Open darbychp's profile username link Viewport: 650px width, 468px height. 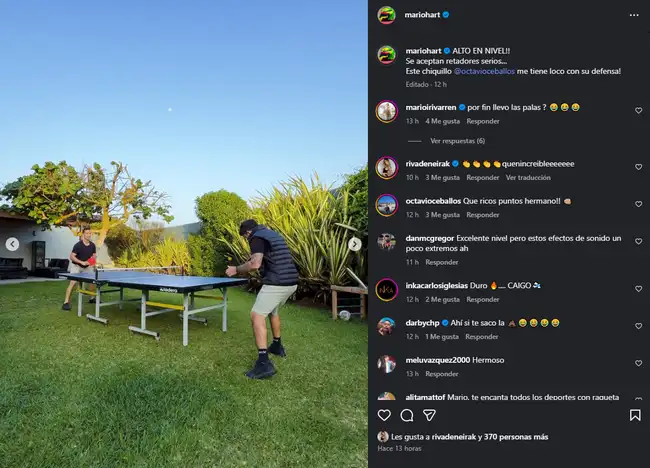coord(422,323)
